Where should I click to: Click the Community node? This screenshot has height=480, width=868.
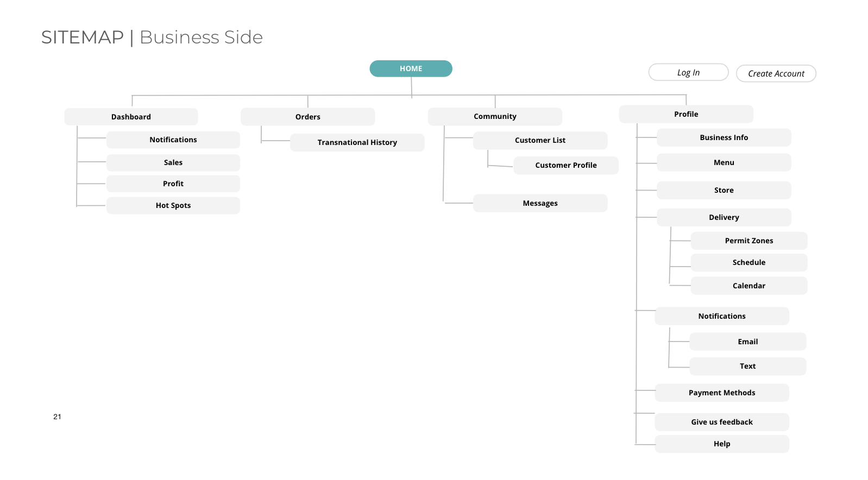495,116
